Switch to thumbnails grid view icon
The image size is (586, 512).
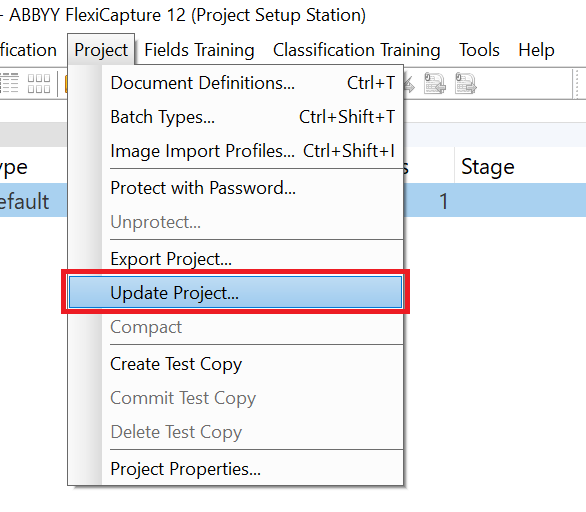[39, 83]
